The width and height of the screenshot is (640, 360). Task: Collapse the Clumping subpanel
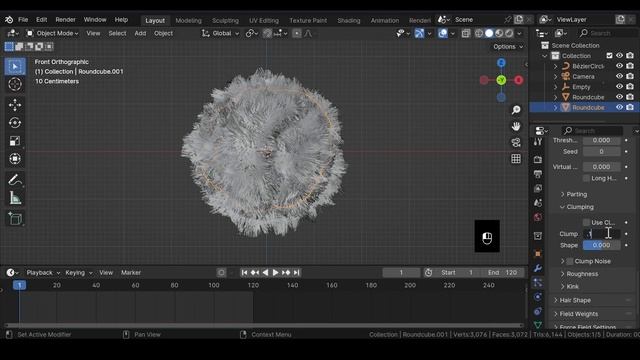[x=579, y=207]
